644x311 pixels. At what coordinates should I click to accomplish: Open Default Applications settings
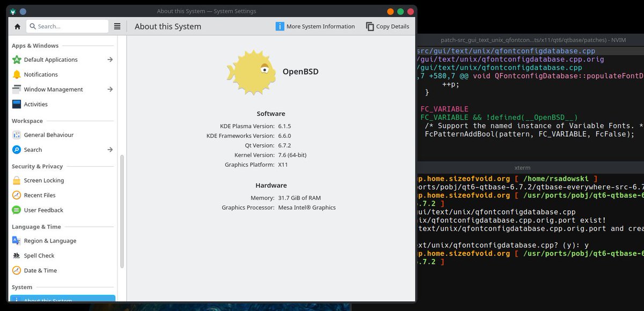coord(63,60)
